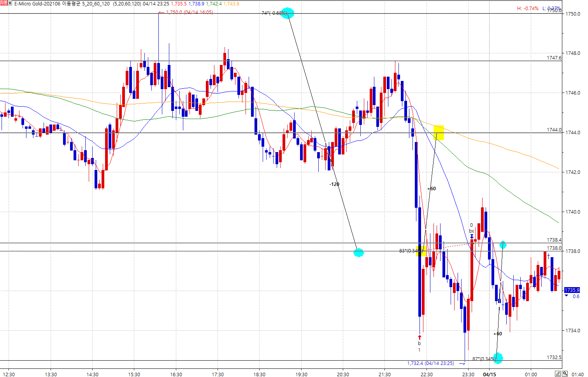Select the cyan circle marker near 1738.4 line
The image size is (588, 377).
(x=503, y=245)
